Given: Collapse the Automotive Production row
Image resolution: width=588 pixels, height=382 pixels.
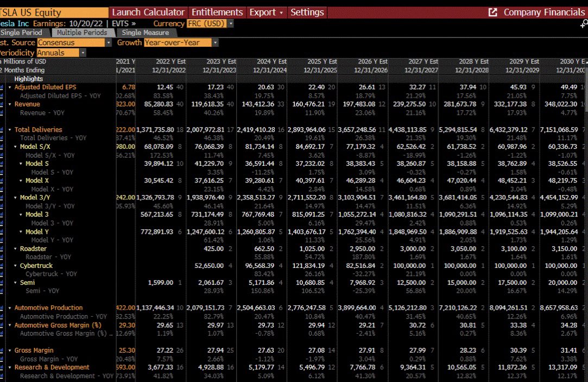Looking at the screenshot, I should pos(10,308).
